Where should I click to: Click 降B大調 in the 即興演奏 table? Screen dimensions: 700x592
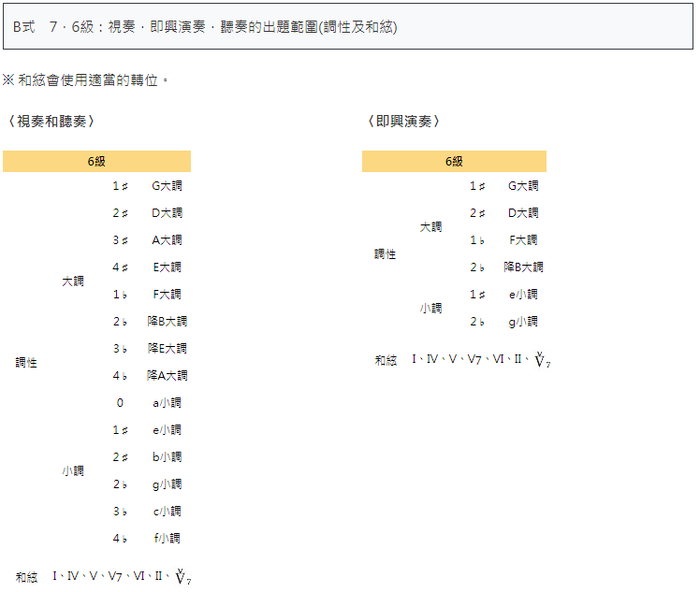coord(523,267)
